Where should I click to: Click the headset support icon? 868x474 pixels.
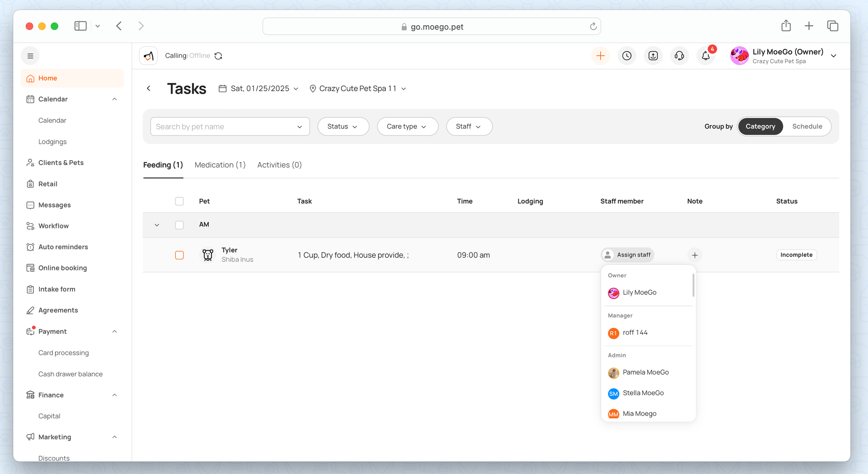679,56
